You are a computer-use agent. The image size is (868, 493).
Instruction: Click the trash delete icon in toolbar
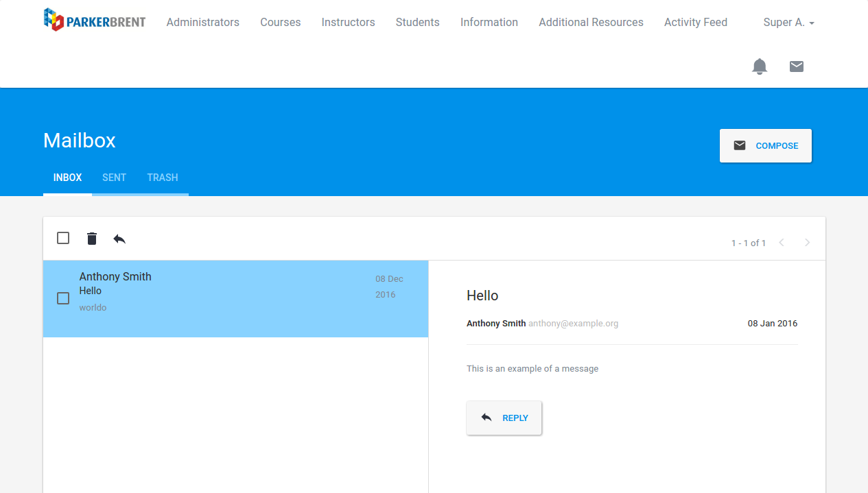(92, 239)
